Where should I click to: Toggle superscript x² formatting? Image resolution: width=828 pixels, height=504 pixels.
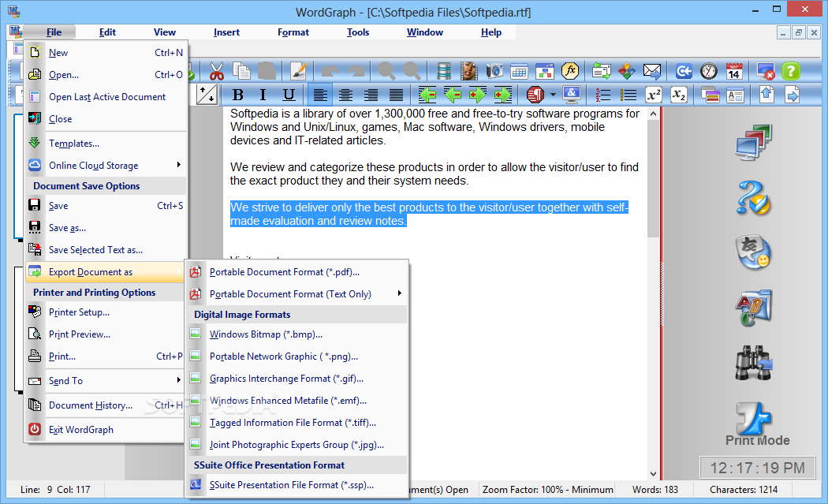coord(654,95)
